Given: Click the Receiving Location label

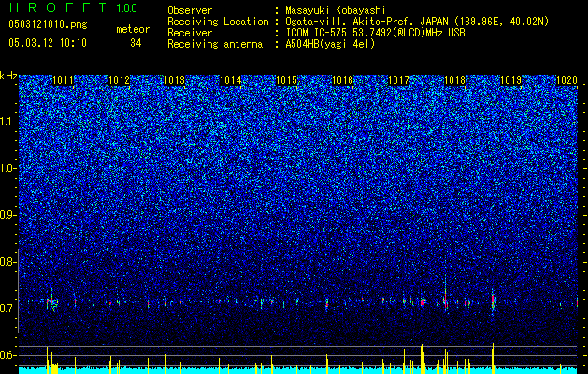Looking at the screenshot, I should pyautogui.click(x=218, y=22).
